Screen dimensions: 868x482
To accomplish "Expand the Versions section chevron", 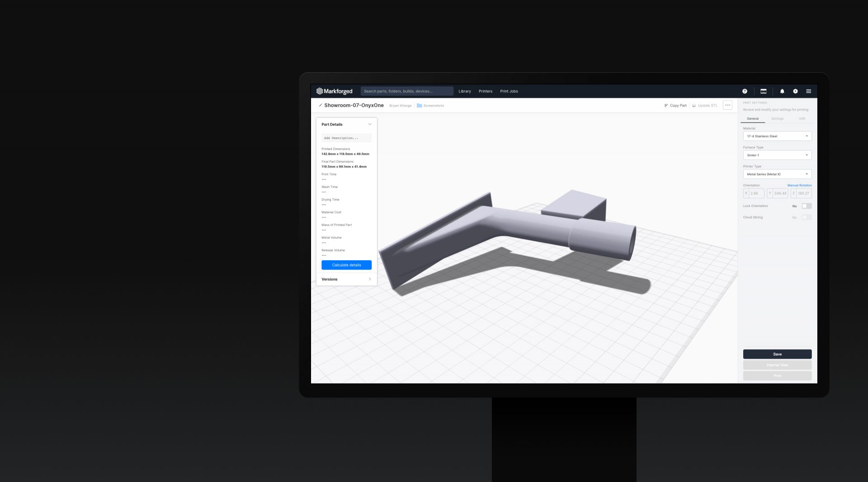I will coord(370,279).
